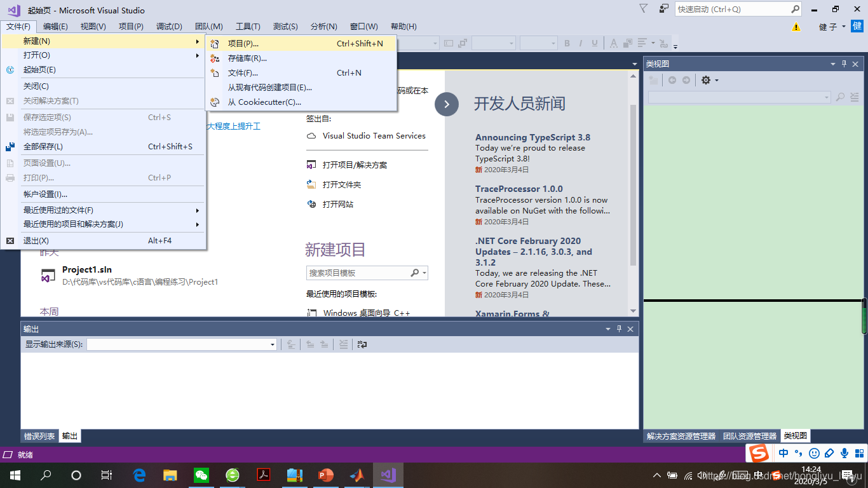
Task: Select 从现有代码创建项目(E)... entry
Action: (x=301, y=87)
